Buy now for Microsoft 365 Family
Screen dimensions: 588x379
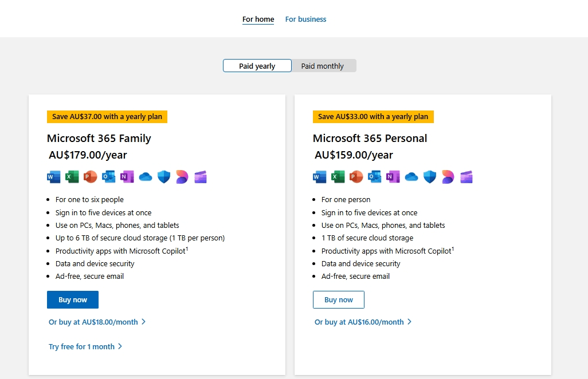(x=73, y=299)
